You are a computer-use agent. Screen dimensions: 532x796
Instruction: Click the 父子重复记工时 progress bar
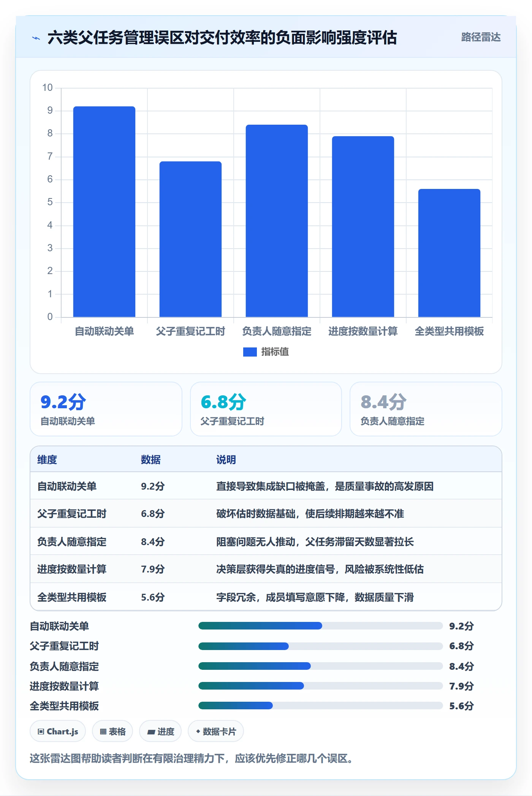pyautogui.click(x=320, y=646)
